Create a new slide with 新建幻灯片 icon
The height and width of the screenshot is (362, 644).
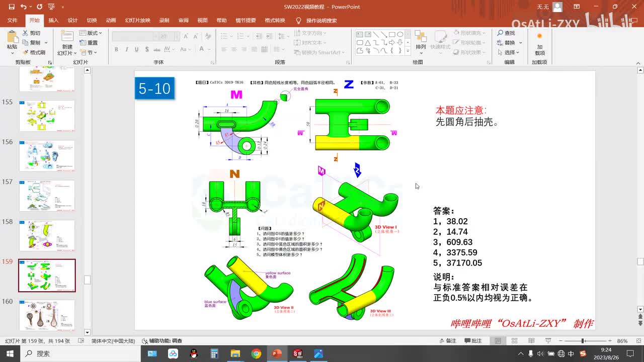(x=67, y=36)
